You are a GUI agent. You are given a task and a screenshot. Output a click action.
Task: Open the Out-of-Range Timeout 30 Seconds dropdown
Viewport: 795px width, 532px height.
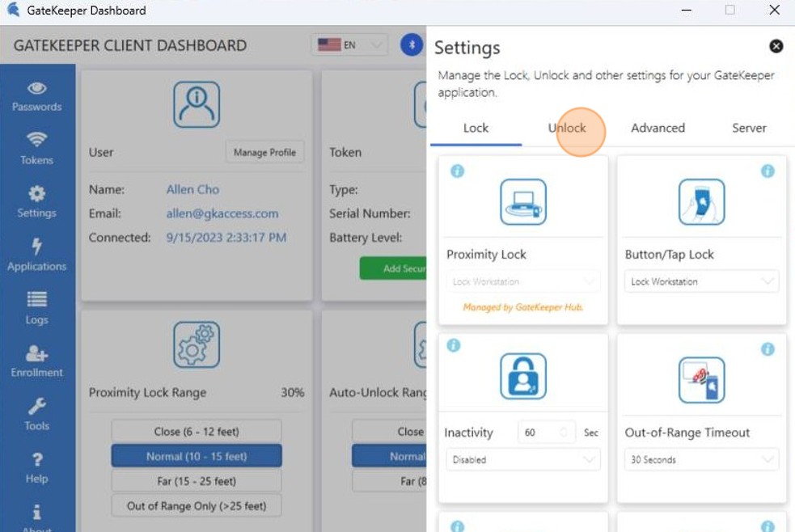pyautogui.click(x=702, y=459)
